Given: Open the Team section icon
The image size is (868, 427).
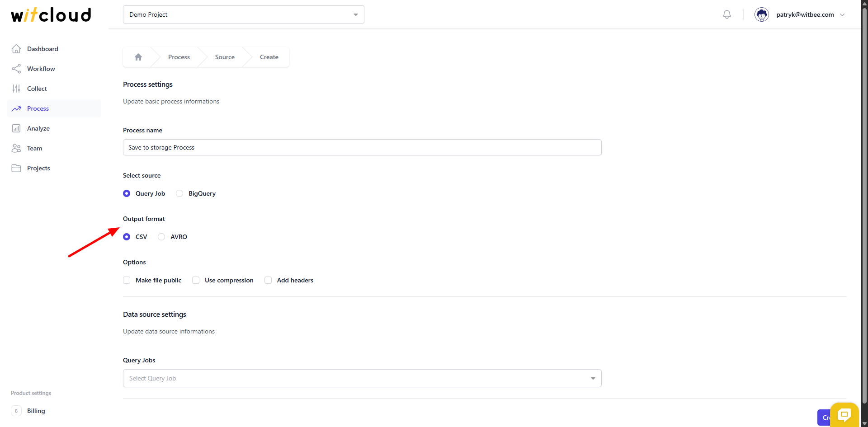Looking at the screenshot, I should point(16,148).
